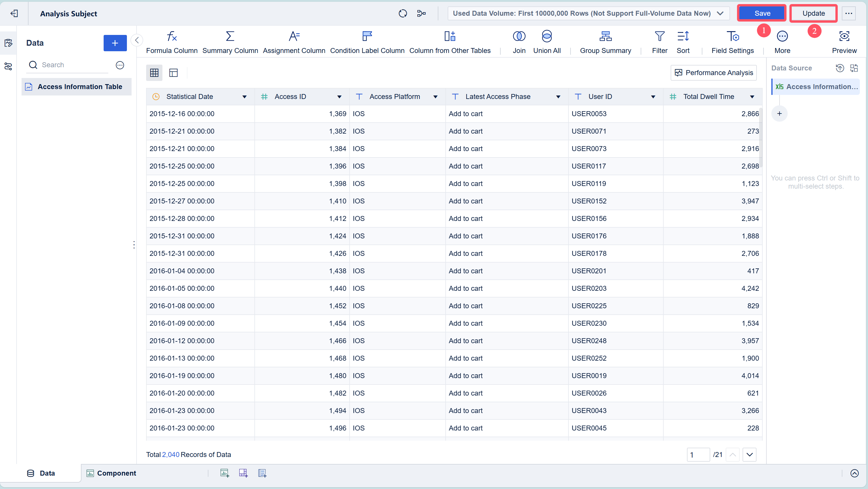This screenshot has height=489, width=868.
Task: Open Statistical Date column dropdown
Action: pyautogui.click(x=244, y=97)
